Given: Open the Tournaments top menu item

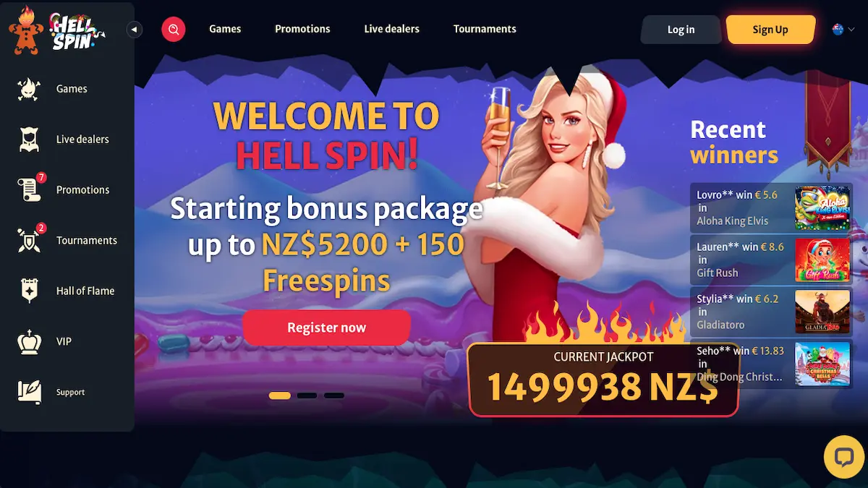Looking at the screenshot, I should 485,29.
